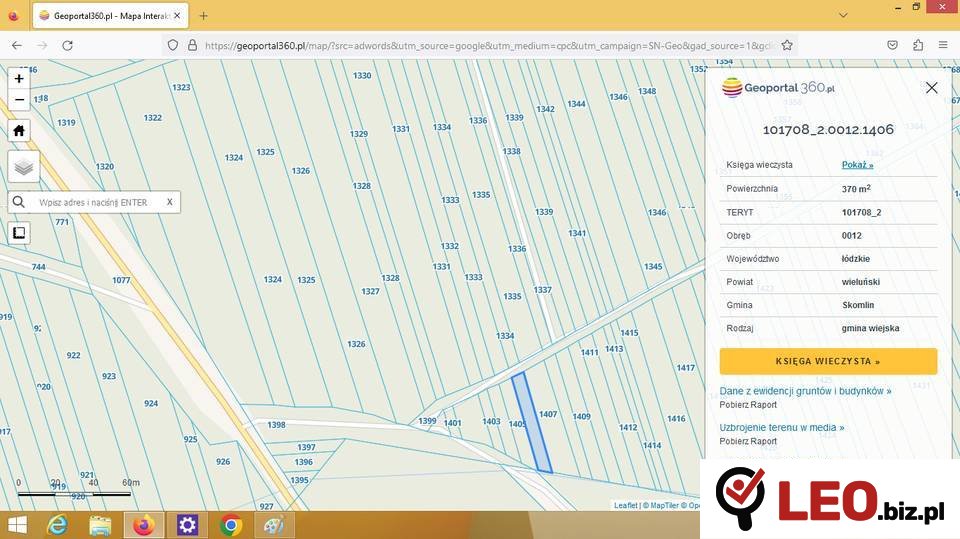960x539 pixels.
Task: Close the parcel info panel
Action: [x=931, y=88]
